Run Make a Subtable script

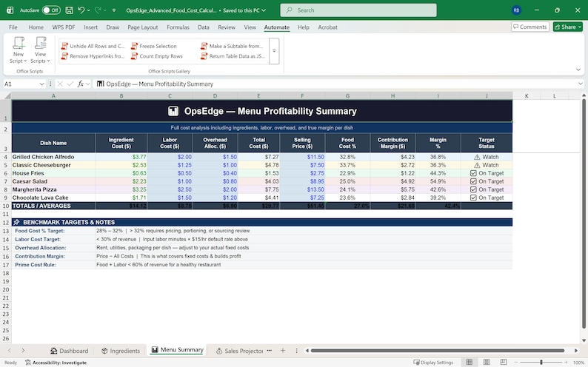(x=232, y=46)
